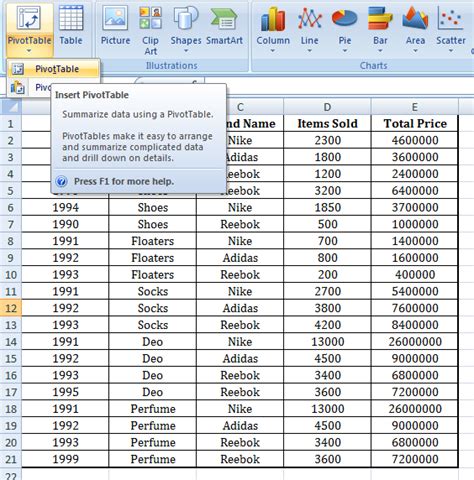Select column D header

click(x=327, y=107)
